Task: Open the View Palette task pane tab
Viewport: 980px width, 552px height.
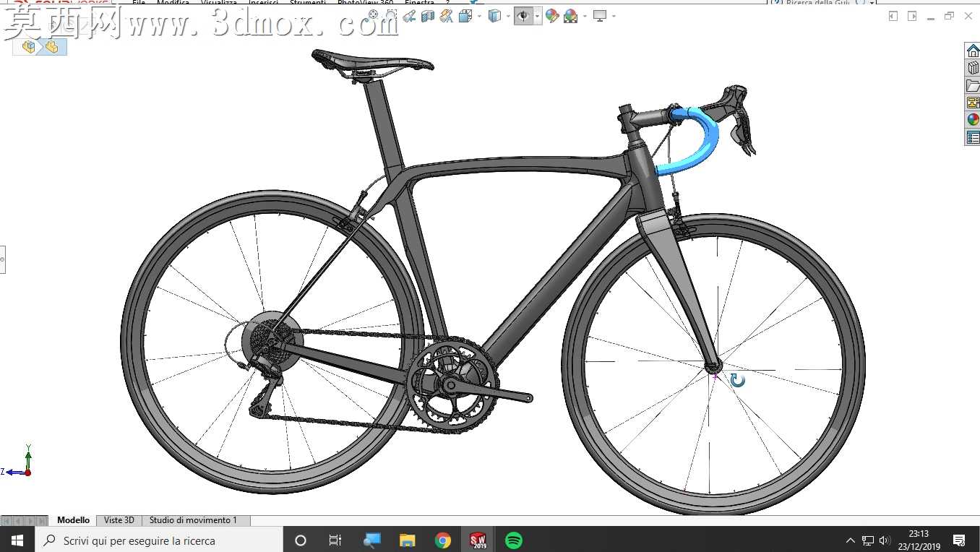Action: (973, 103)
